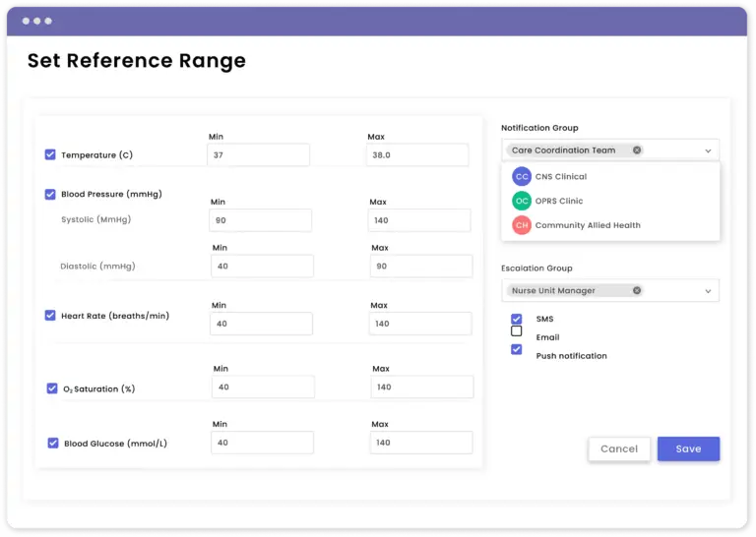Click the Blood Glucose Max field
Screen dimensions: 756x537
pyautogui.click(x=421, y=443)
